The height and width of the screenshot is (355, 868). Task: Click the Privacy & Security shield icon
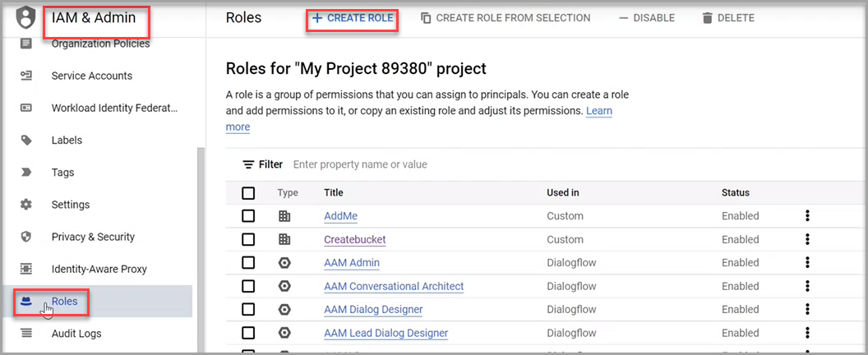tap(26, 237)
